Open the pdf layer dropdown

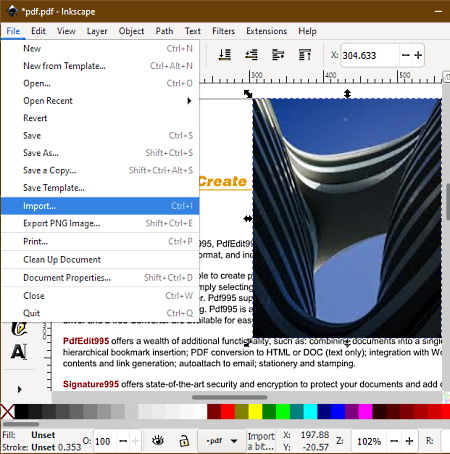click(x=221, y=441)
